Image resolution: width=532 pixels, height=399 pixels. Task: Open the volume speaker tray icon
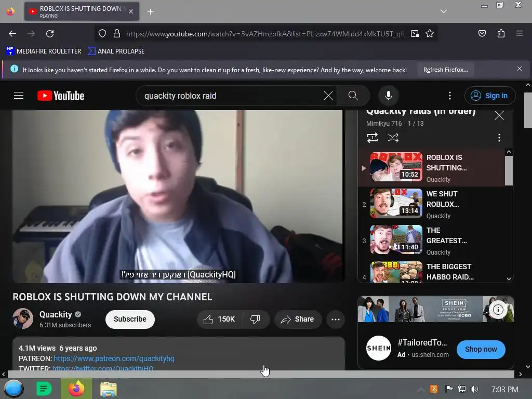click(x=474, y=389)
